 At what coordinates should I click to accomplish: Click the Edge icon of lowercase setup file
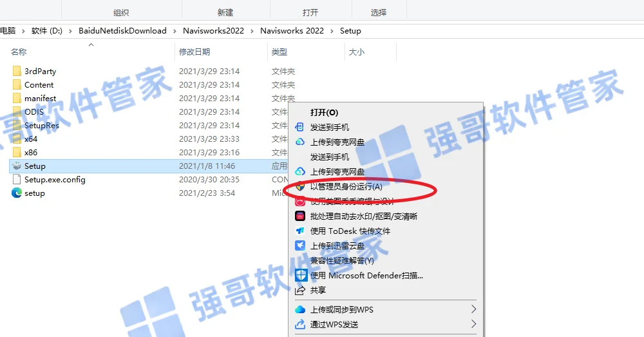point(17,193)
